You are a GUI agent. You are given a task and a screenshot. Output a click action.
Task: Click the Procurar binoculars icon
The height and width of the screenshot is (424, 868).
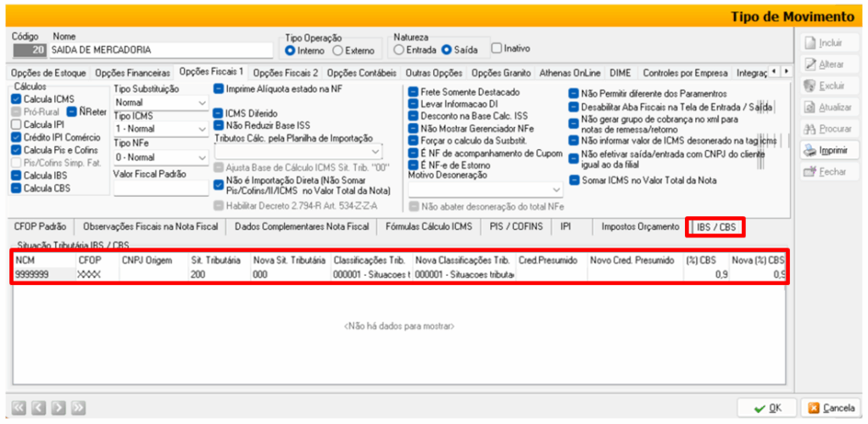point(810,129)
